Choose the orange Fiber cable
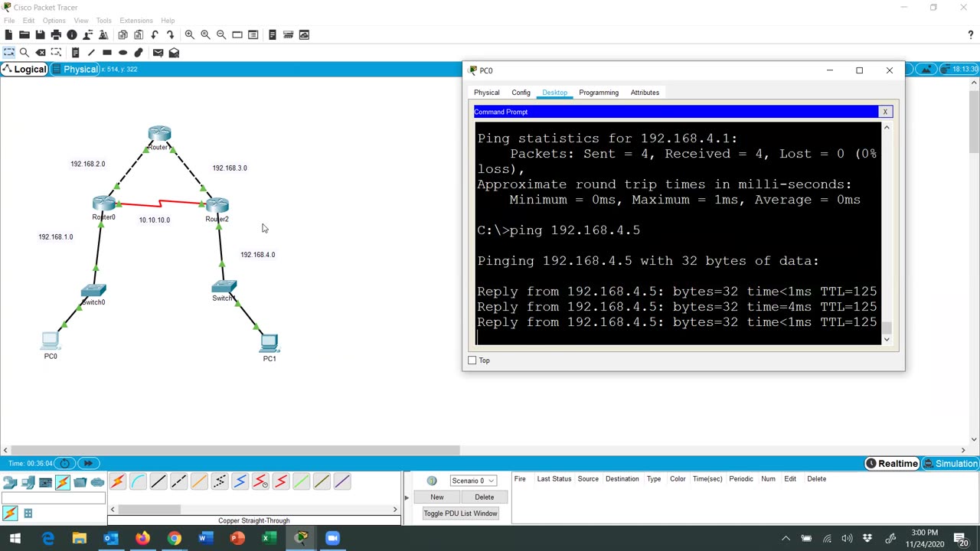This screenshot has height=551, width=980. click(199, 481)
